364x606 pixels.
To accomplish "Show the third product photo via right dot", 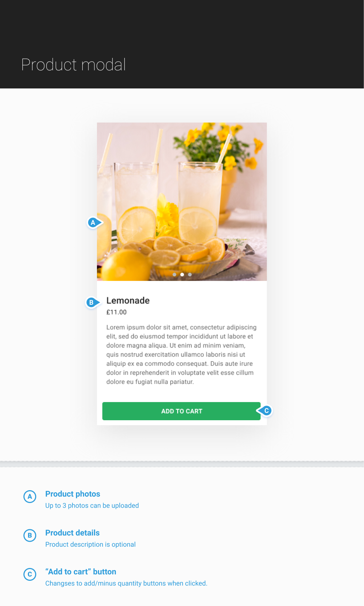I will pyautogui.click(x=190, y=275).
